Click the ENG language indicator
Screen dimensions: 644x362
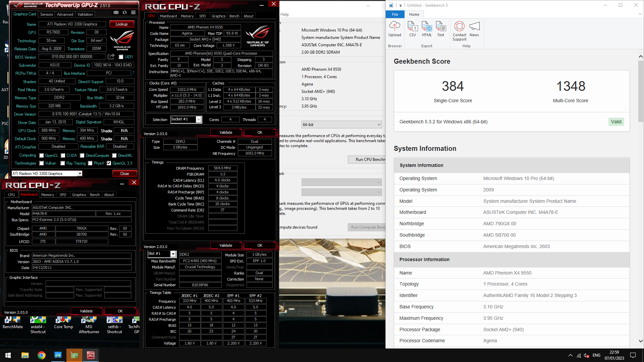click(596, 355)
